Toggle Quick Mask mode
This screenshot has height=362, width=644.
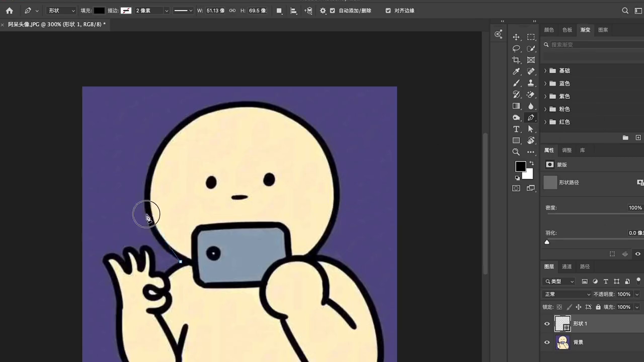[516, 188]
